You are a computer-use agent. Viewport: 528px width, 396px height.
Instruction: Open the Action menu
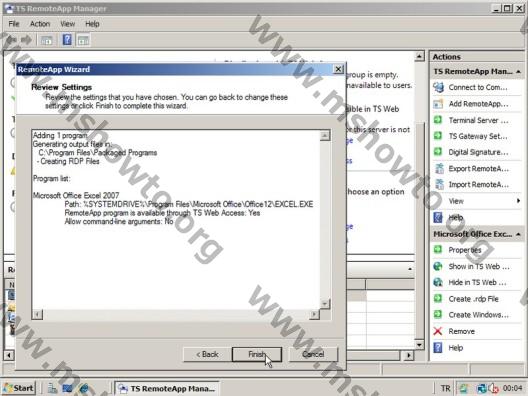tap(40, 24)
